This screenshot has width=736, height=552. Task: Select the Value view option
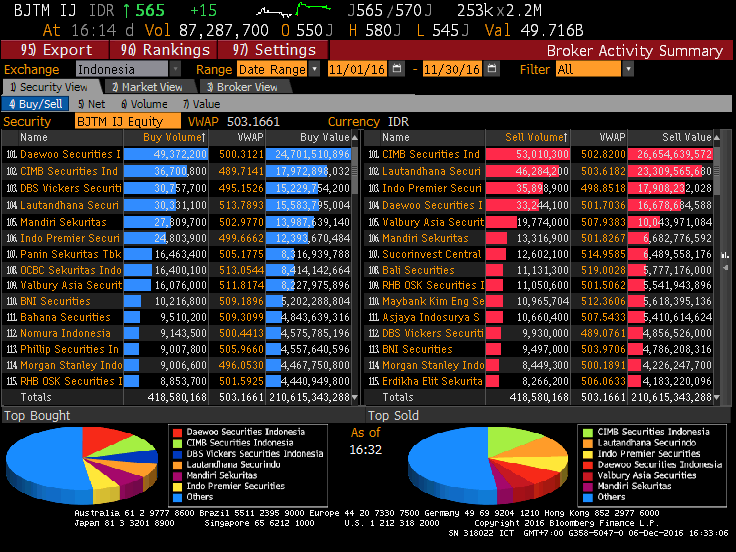point(202,103)
